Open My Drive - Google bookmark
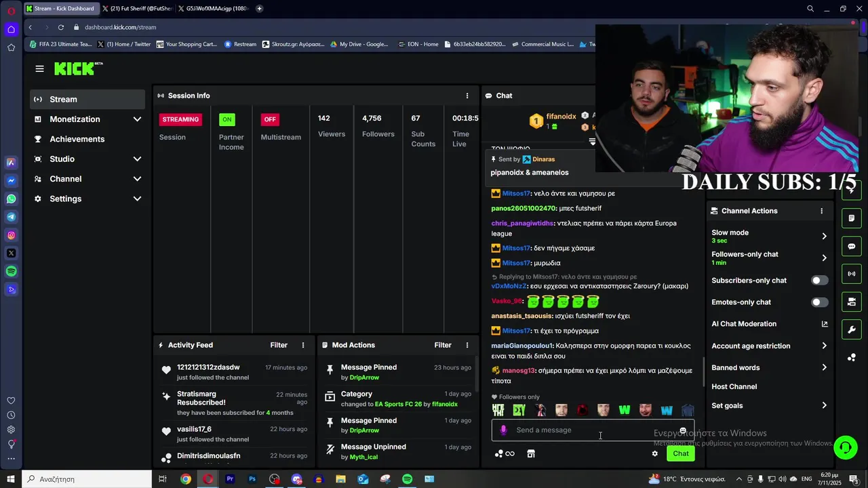This screenshot has width=868, height=488. [359, 44]
